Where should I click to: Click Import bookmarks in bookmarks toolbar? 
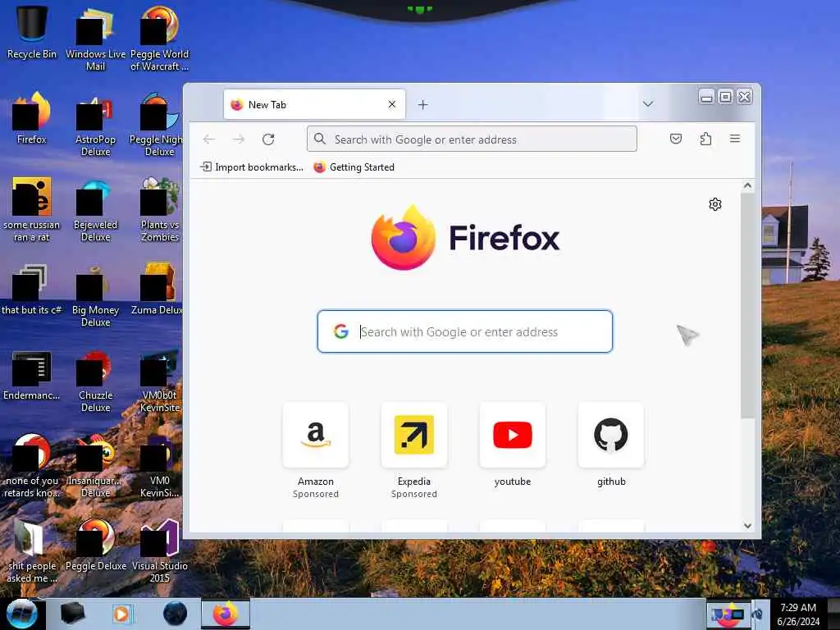click(252, 167)
